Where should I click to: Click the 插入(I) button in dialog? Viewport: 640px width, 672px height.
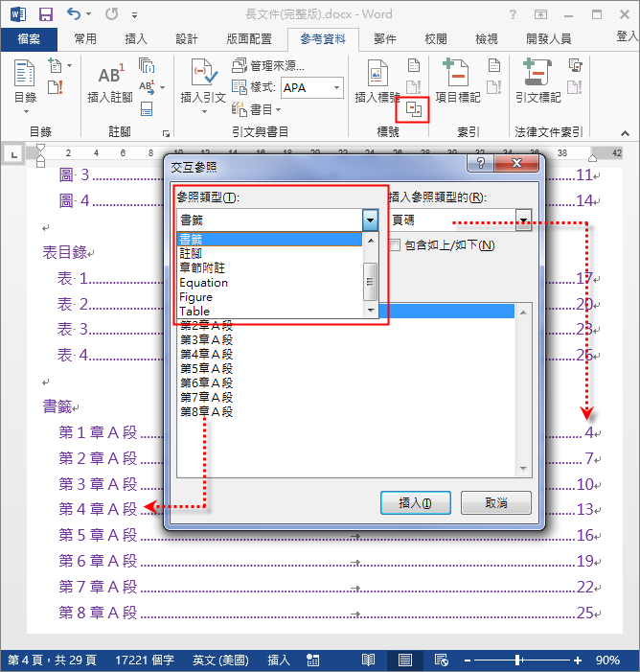(x=415, y=502)
